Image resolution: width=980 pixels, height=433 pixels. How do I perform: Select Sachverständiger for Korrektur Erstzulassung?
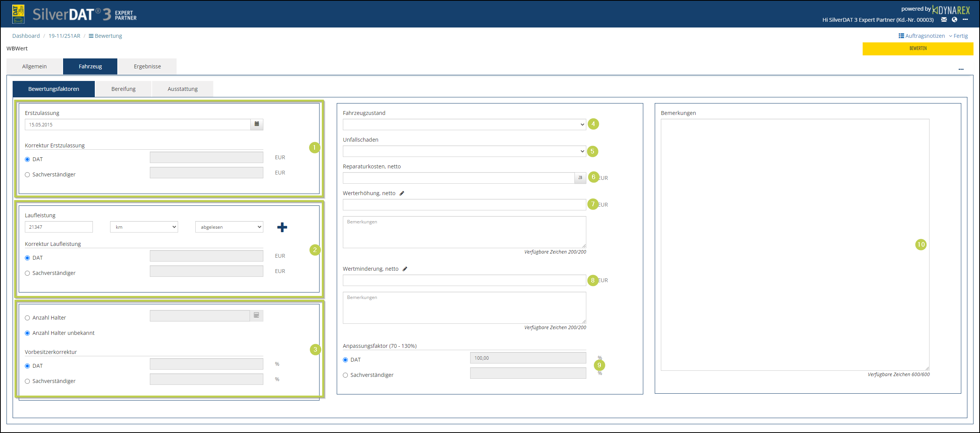click(28, 175)
